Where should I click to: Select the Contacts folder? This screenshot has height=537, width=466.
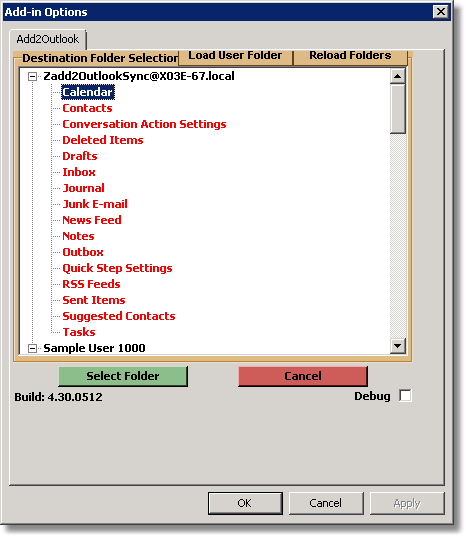pyautogui.click(x=87, y=108)
